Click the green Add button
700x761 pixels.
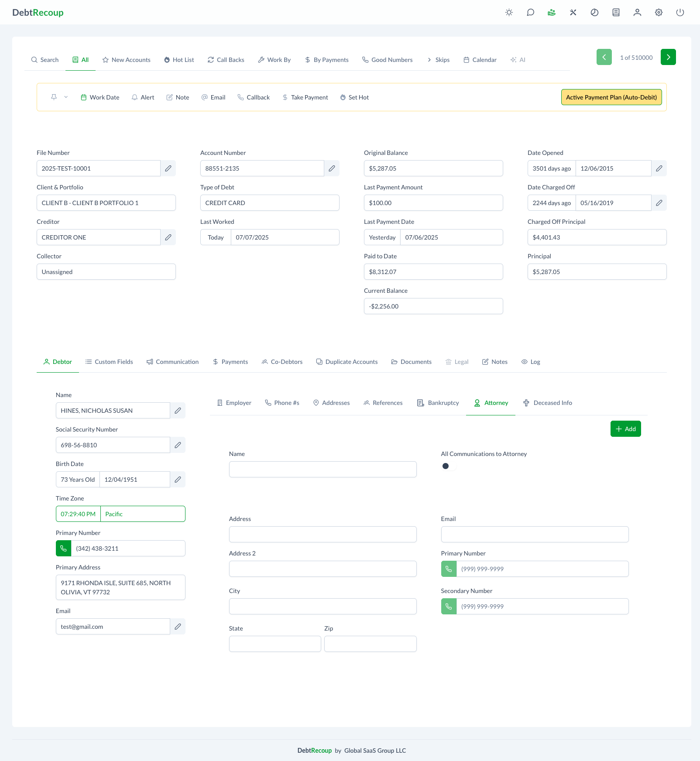[625, 429]
